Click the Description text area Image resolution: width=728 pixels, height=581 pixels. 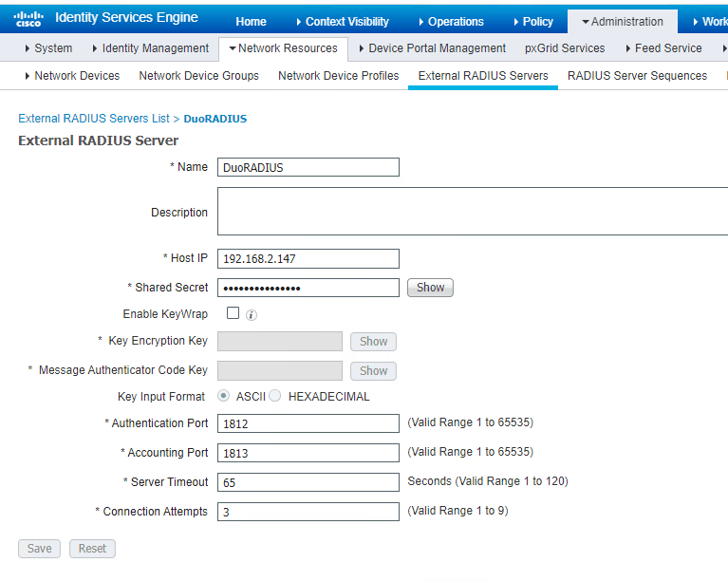pos(472,211)
